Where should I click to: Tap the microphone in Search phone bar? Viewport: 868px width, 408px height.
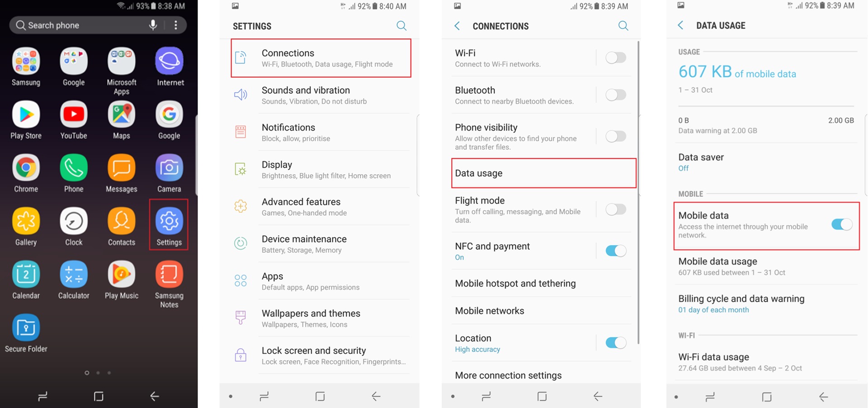[x=153, y=25]
